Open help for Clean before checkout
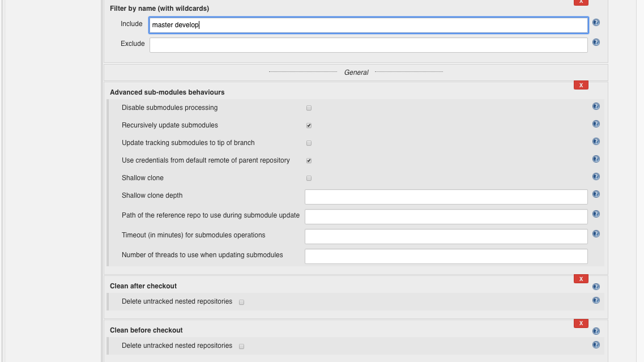644x362 pixels. pos(596,331)
